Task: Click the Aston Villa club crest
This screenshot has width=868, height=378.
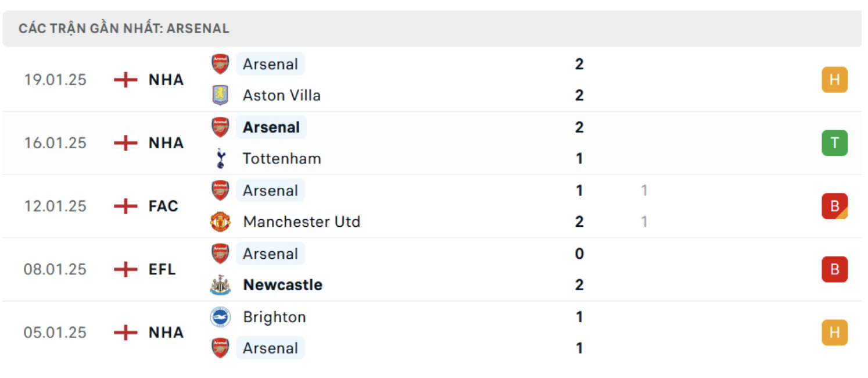Action: click(220, 95)
